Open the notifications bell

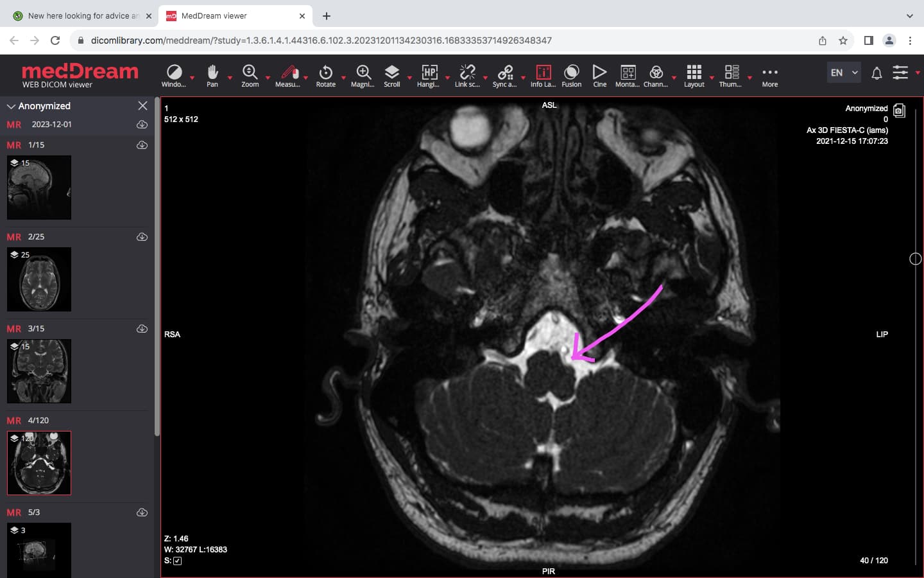877,73
